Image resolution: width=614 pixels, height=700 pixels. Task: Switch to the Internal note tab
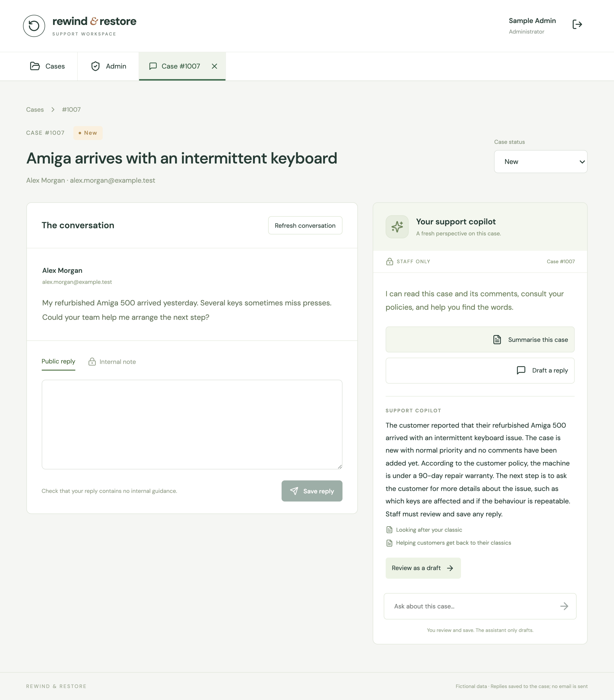(x=112, y=362)
